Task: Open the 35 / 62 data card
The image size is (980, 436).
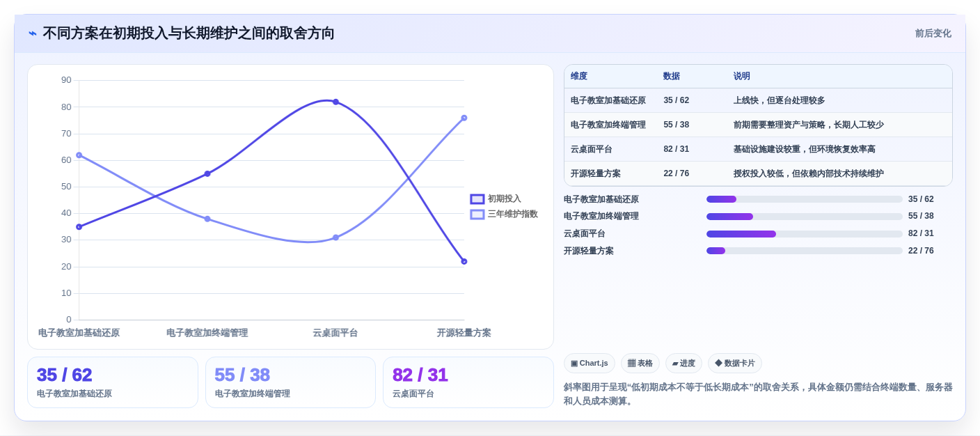Action: point(113,382)
